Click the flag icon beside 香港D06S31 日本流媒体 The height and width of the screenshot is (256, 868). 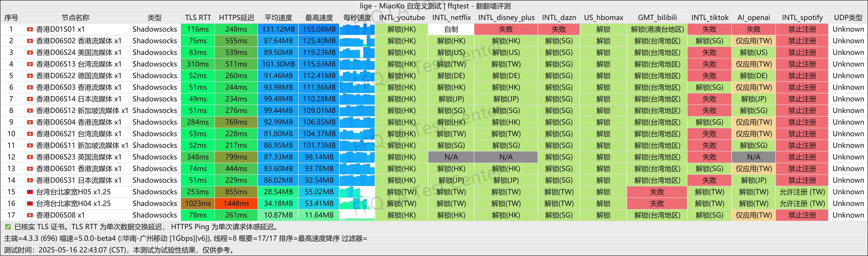[30, 180]
